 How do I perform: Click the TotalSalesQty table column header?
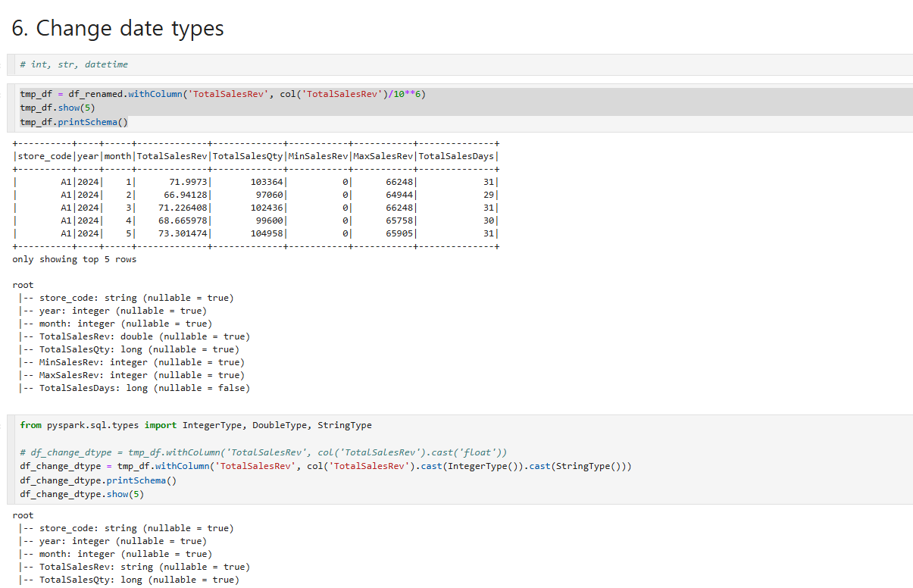pyautogui.click(x=248, y=156)
